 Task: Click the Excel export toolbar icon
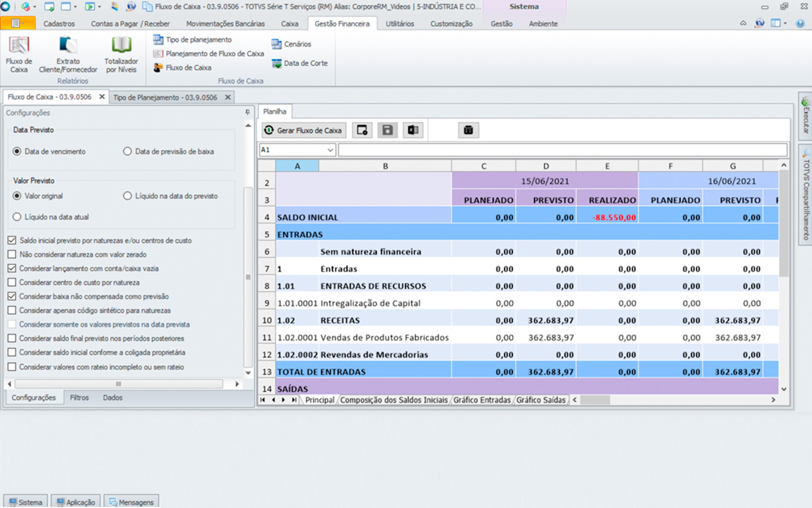click(412, 130)
